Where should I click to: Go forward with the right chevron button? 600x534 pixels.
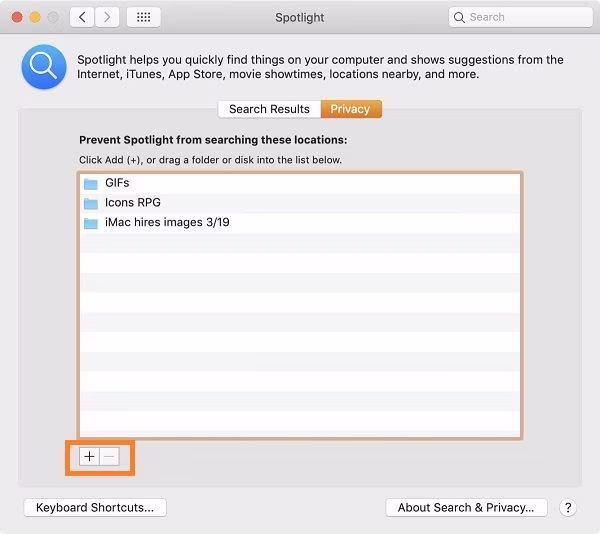(107, 17)
